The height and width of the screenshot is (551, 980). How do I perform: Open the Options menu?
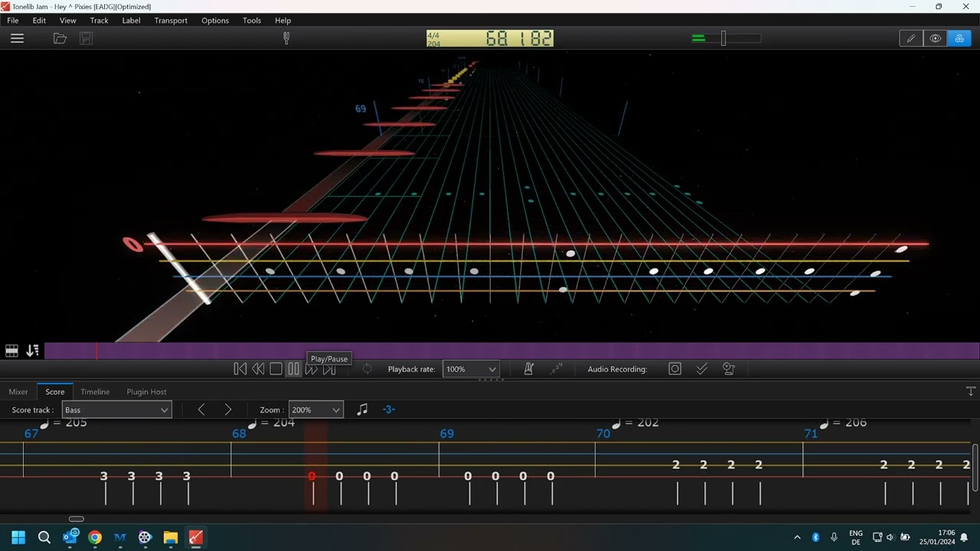pyautogui.click(x=215, y=21)
